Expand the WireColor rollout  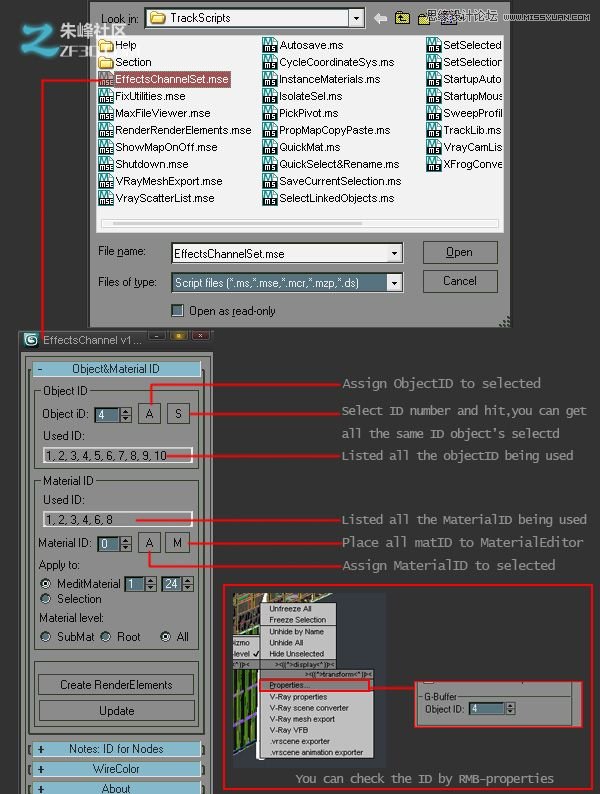pos(116,769)
